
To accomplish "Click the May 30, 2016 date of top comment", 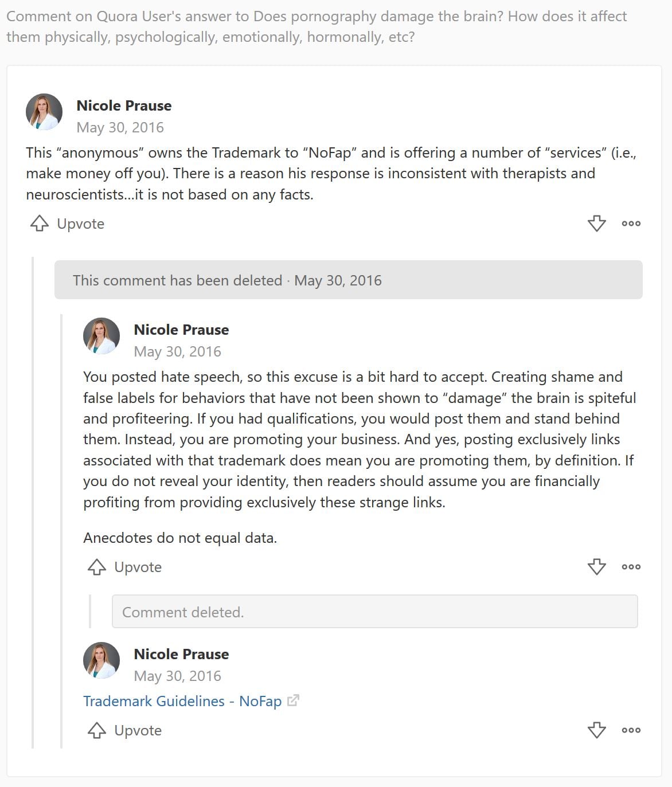I will coord(120,127).
